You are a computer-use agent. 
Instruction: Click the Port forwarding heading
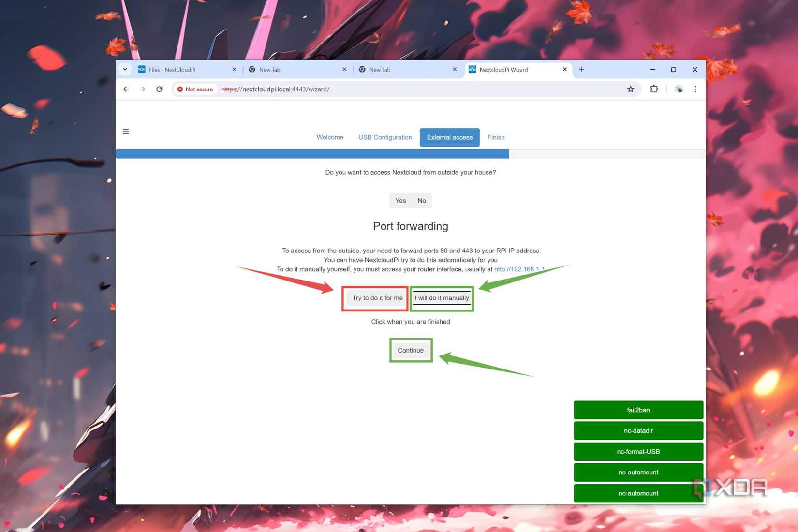point(411,226)
